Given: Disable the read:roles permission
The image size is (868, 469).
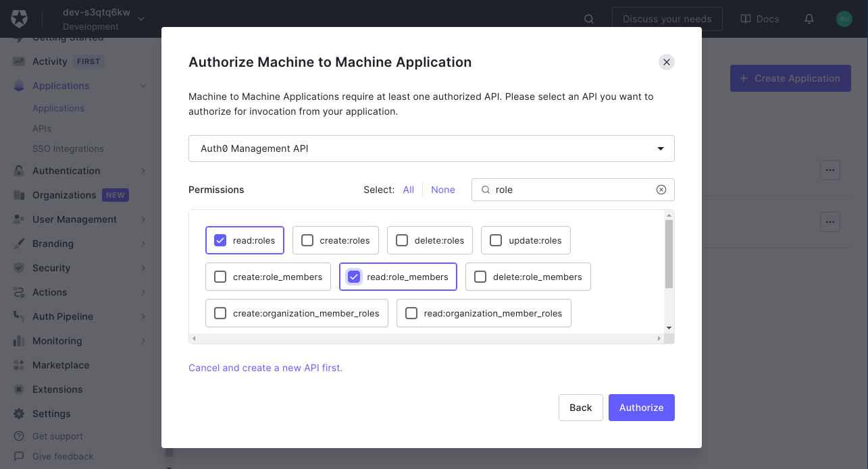Looking at the screenshot, I should [220, 240].
